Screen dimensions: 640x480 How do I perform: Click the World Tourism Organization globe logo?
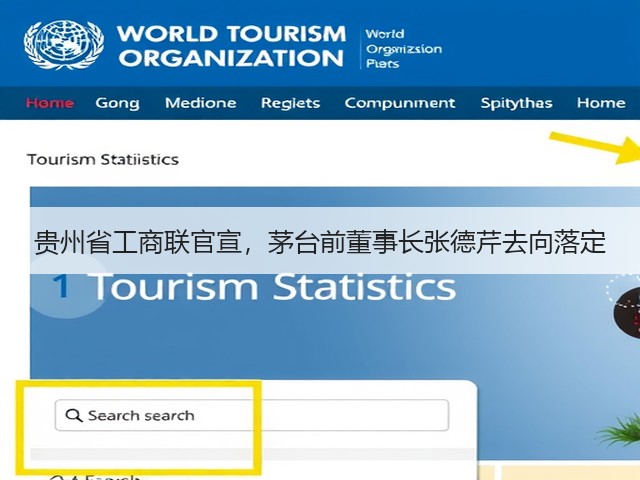point(63,44)
